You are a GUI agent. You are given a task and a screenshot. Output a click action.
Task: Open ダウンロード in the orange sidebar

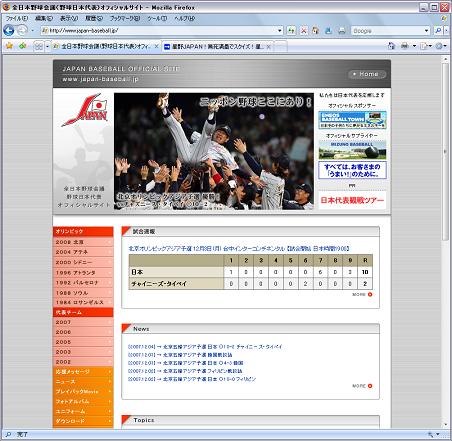[83, 421]
